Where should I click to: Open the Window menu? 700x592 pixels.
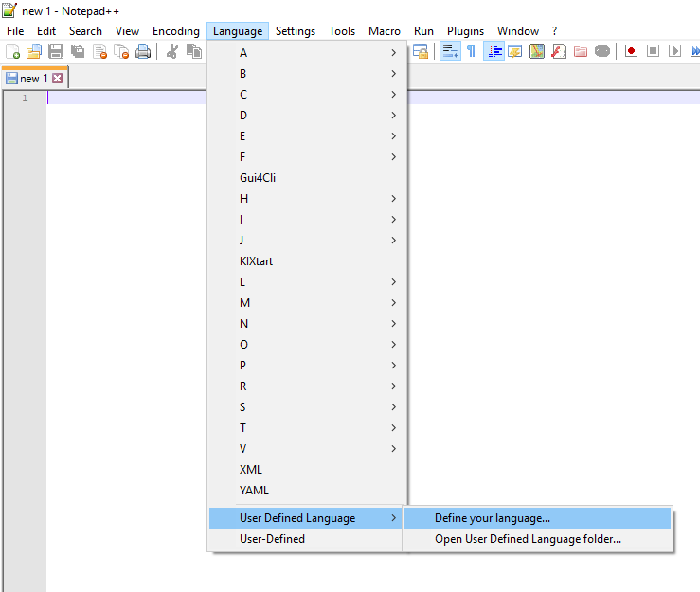(x=518, y=31)
